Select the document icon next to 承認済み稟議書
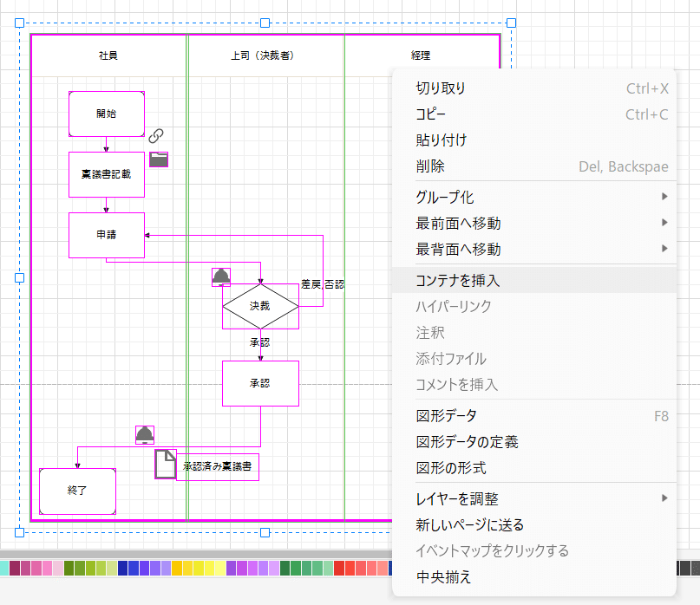The width and height of the screenshot is (700, 605). (166, 465)
